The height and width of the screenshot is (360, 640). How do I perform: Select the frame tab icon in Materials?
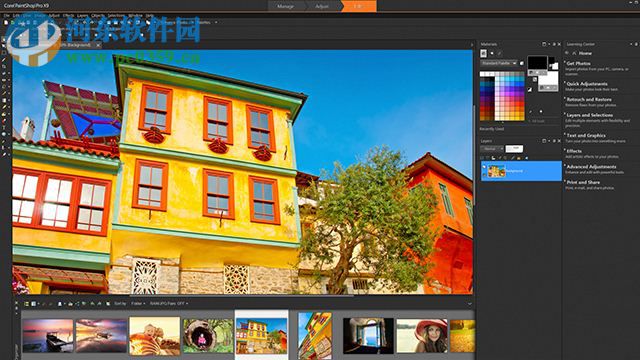(484, 53)
